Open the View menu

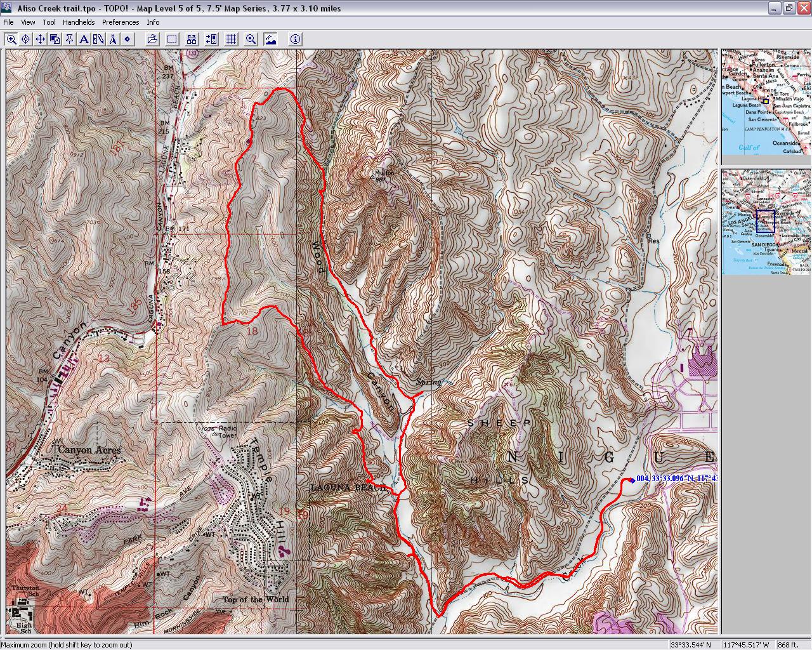click(x=28, y=22)
